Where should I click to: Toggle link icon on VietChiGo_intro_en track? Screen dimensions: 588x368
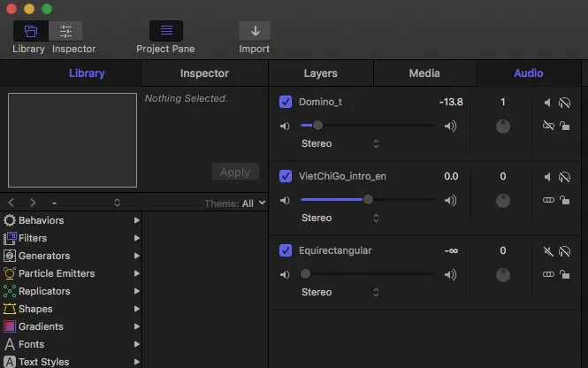547,200
